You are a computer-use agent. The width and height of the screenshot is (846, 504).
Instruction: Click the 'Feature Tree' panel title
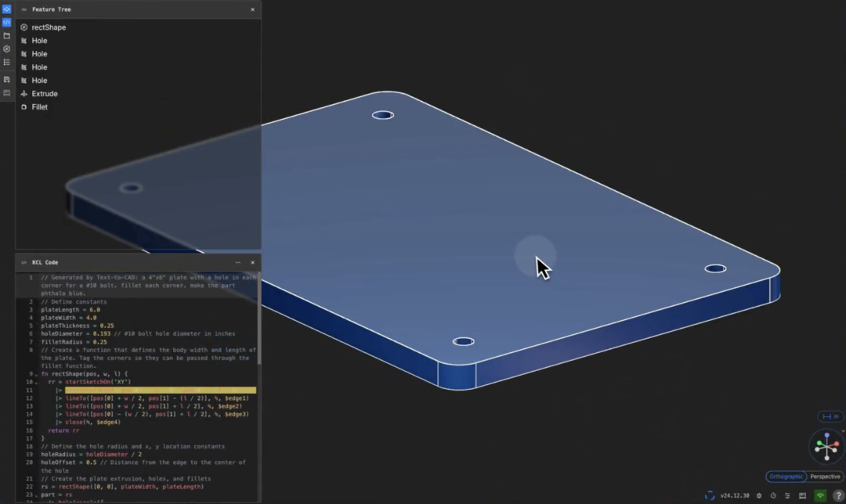(x=51, y=9)
